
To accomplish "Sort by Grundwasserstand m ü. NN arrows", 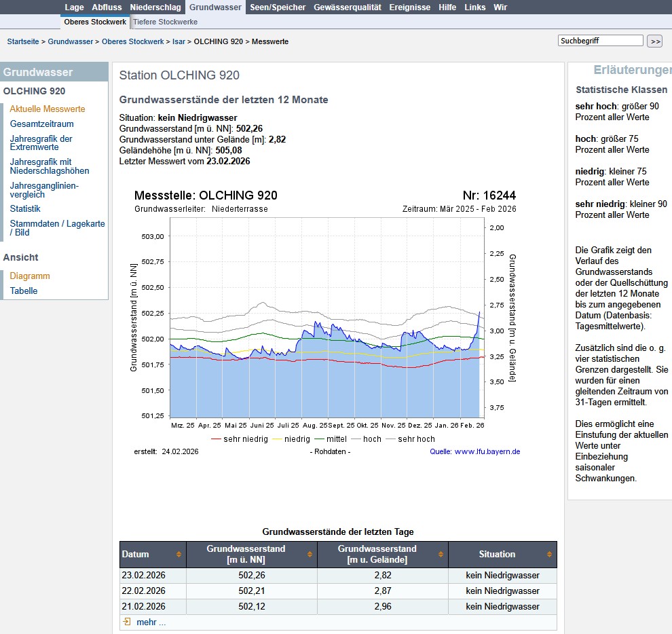I will 310,555.
